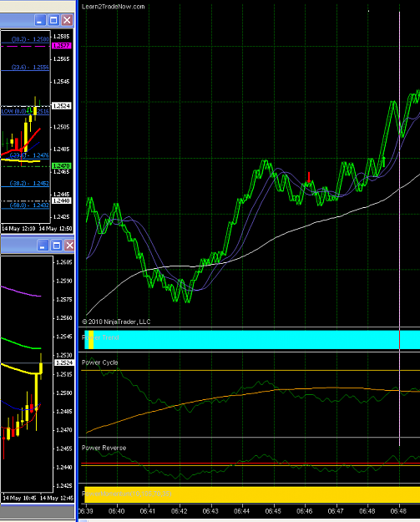Click the 06:45 time axis label
This screenshot has height=522, width=420.
(273, 511)
